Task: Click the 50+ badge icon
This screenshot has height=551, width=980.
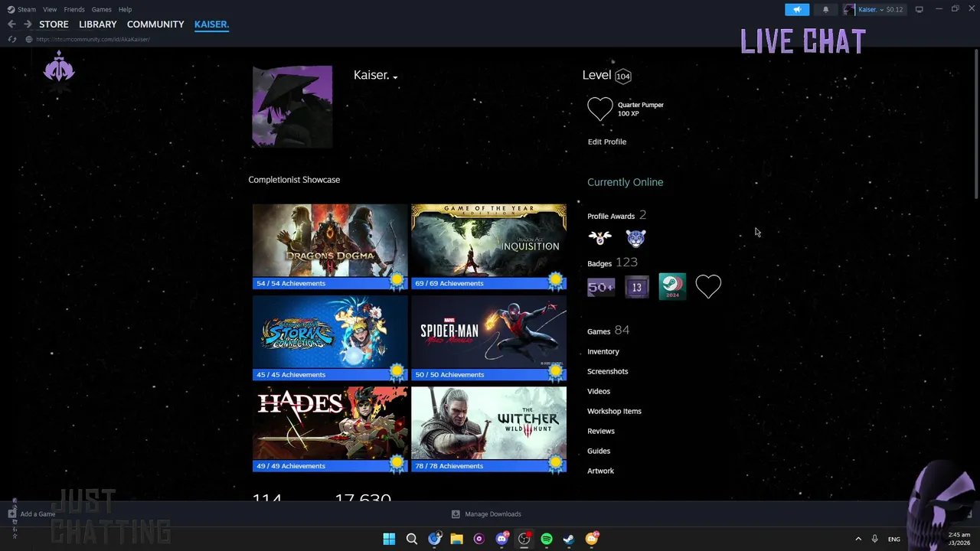Action: tap(601, 287)
